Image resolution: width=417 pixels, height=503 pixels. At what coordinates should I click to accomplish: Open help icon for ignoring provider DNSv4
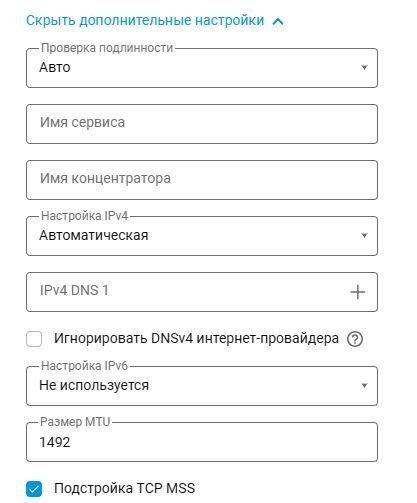pyautogui.click(x=355, y=339)
